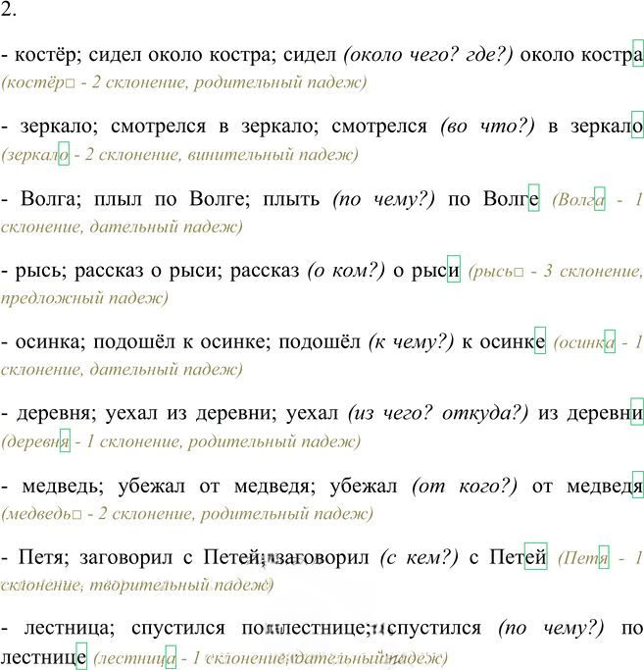644x670 pixels.
Task: Click the question "(с кем?)"
Action: tap(420, 557)
